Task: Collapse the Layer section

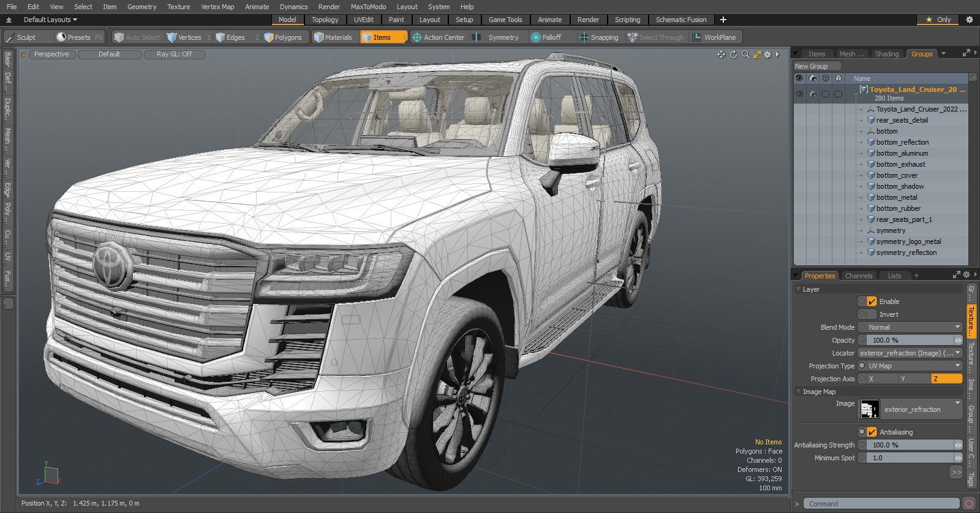Action: [x=798, y=289]
